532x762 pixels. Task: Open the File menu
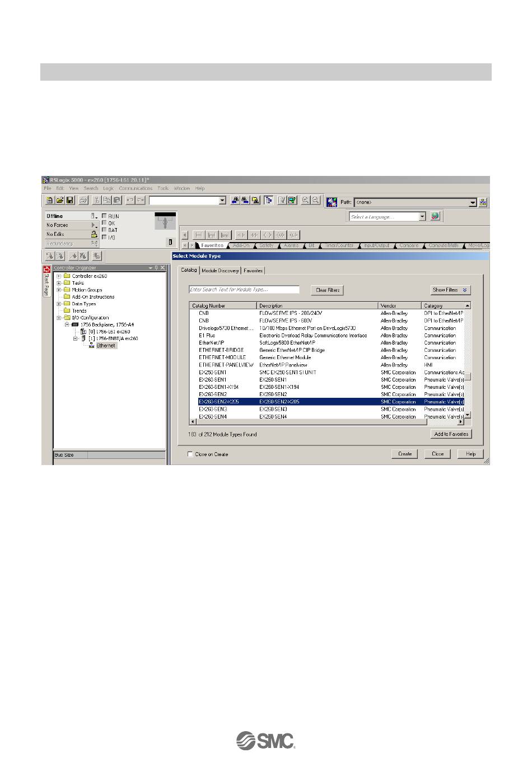pyautogui.click(x=48, y=189)
